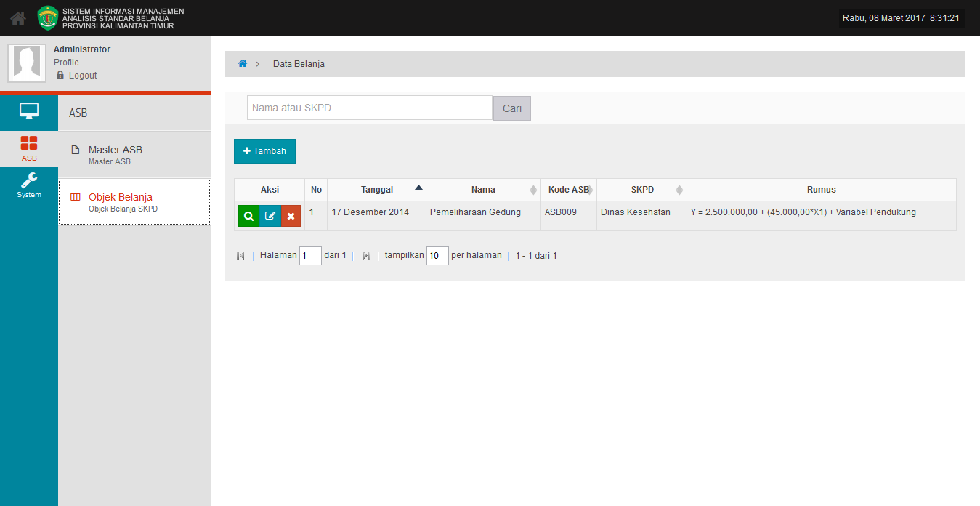The height and width of the screenshot is (506, 980).
Task: Open the monitor dashboard sidebar icon
Action: (x=29, y=111)
